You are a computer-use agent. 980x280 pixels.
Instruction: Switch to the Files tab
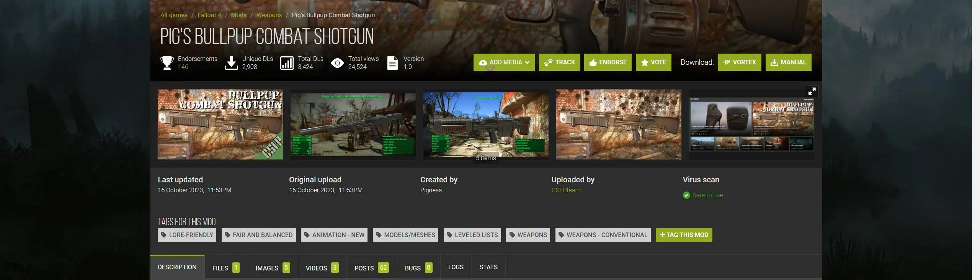coord(226,267)
